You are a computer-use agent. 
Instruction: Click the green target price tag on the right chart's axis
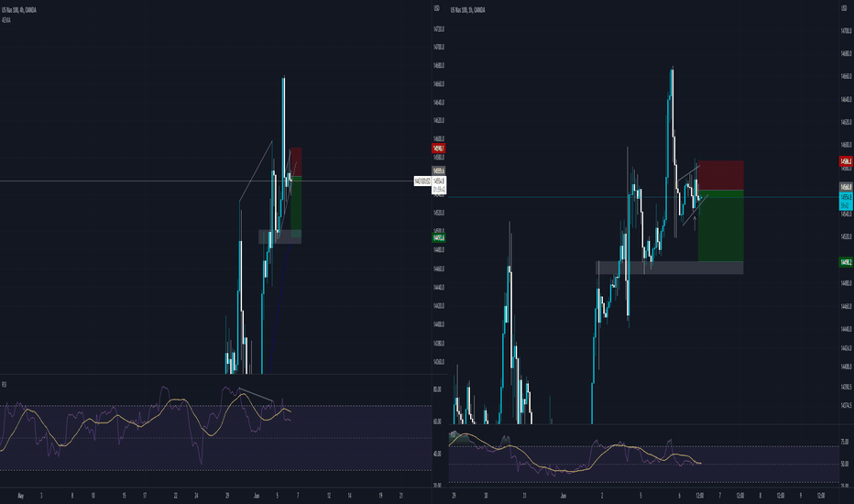[846, 262]
